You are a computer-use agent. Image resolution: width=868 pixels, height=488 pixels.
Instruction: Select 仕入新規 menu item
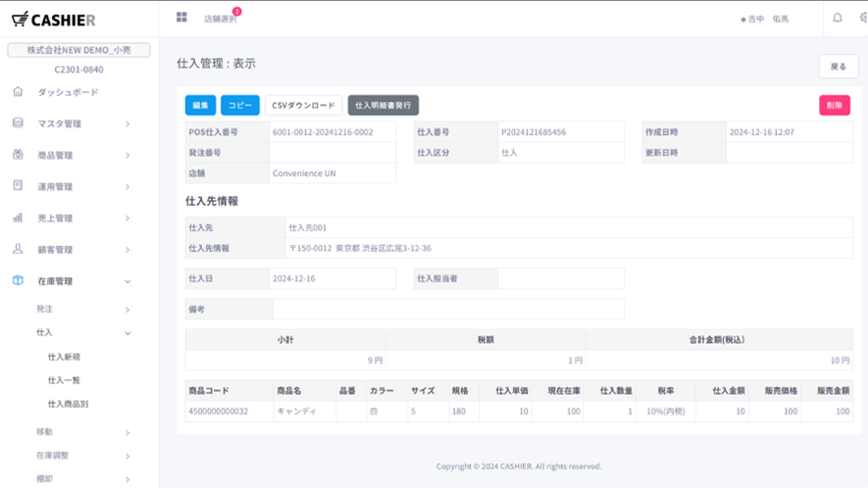pos(64,357)
